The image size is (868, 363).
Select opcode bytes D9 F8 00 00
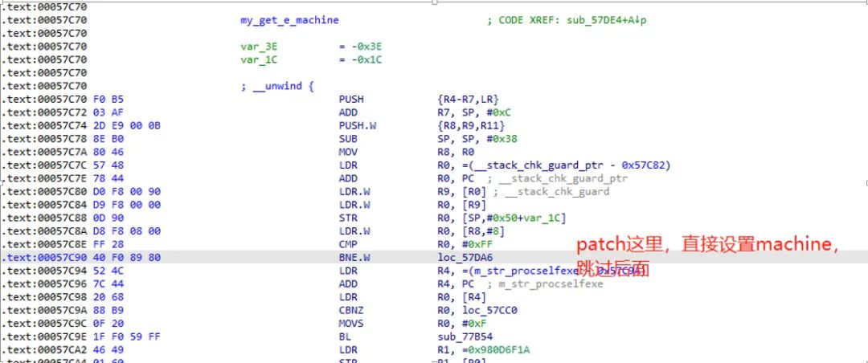coord(125,205)
